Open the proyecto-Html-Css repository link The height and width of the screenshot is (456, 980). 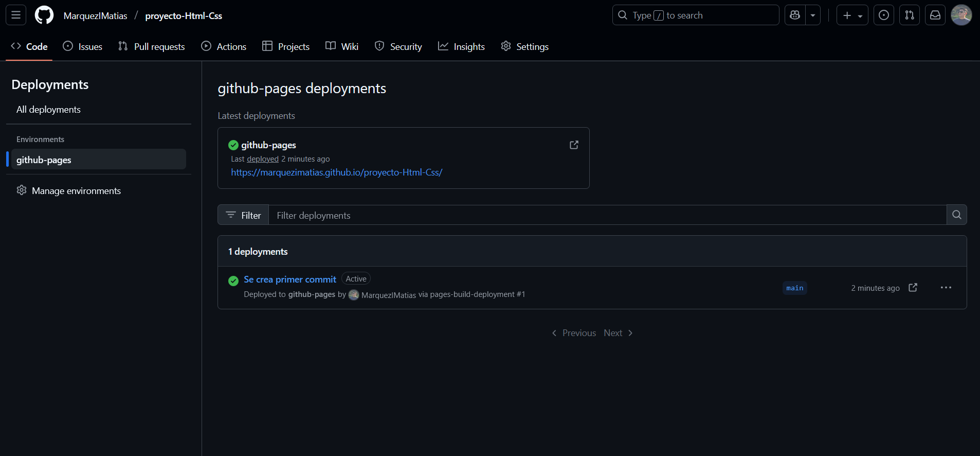[x=184, y=15]
